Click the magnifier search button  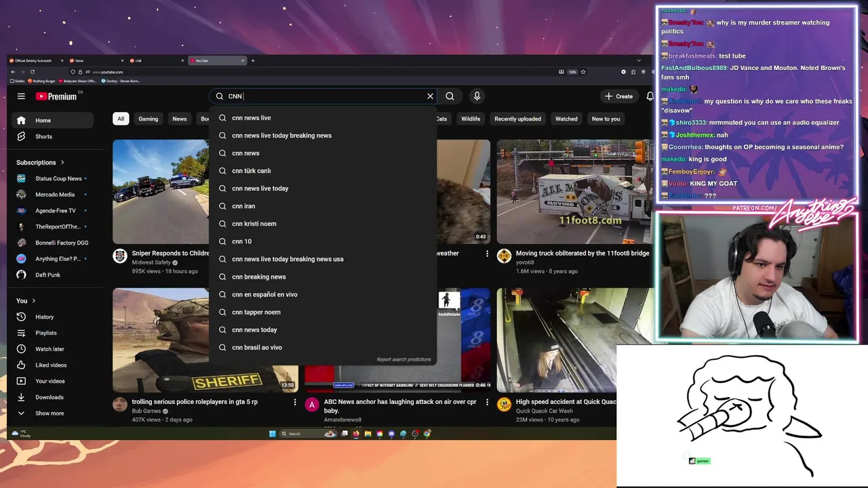coord(450,96)
